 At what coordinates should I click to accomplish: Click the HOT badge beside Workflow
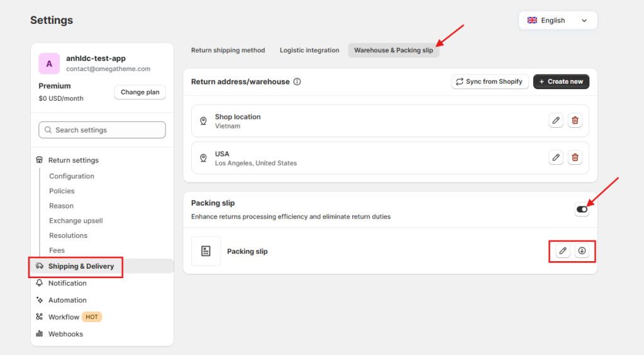click(92, 317)
